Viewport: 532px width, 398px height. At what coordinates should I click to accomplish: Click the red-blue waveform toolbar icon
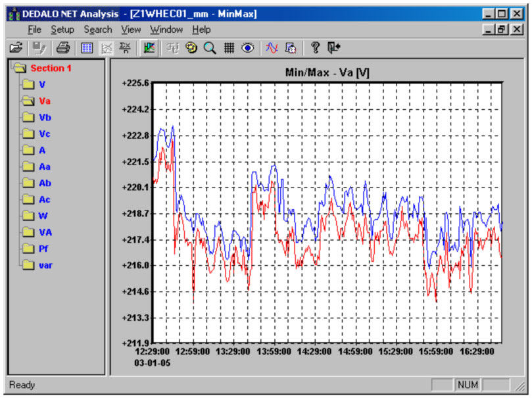coord(272,47)
